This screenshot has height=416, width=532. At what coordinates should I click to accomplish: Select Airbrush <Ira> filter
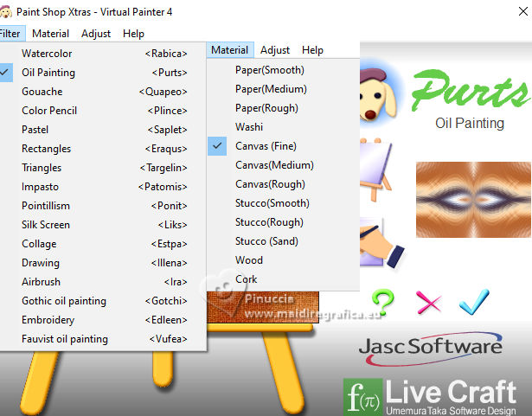[x=103, y=282]
